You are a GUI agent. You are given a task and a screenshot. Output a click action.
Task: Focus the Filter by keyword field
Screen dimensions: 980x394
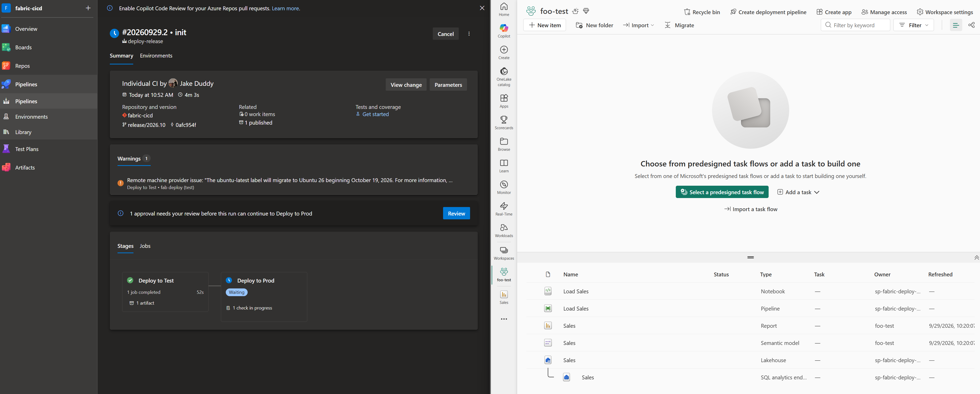855,25
